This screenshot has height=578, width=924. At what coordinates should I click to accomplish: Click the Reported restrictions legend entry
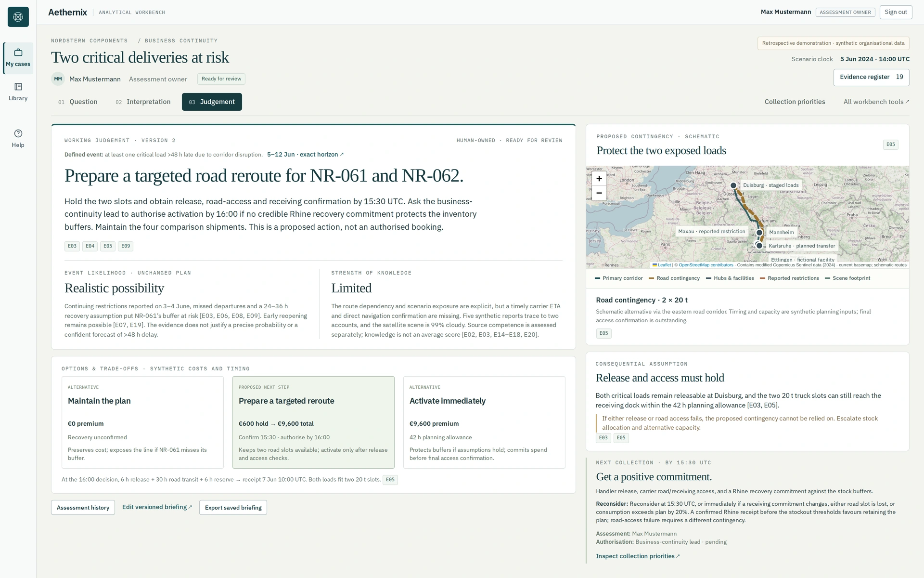pos(789,278)
